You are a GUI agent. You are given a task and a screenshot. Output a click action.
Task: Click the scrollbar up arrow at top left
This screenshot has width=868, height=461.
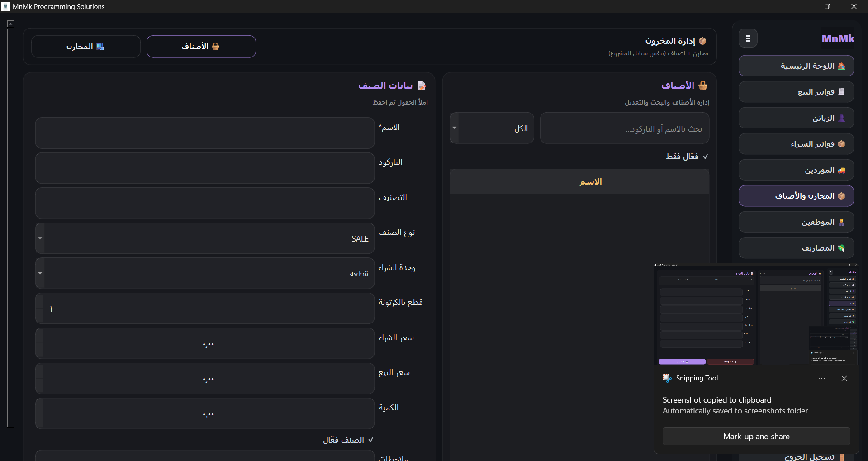pyautogui.click(x=10, y=24)
